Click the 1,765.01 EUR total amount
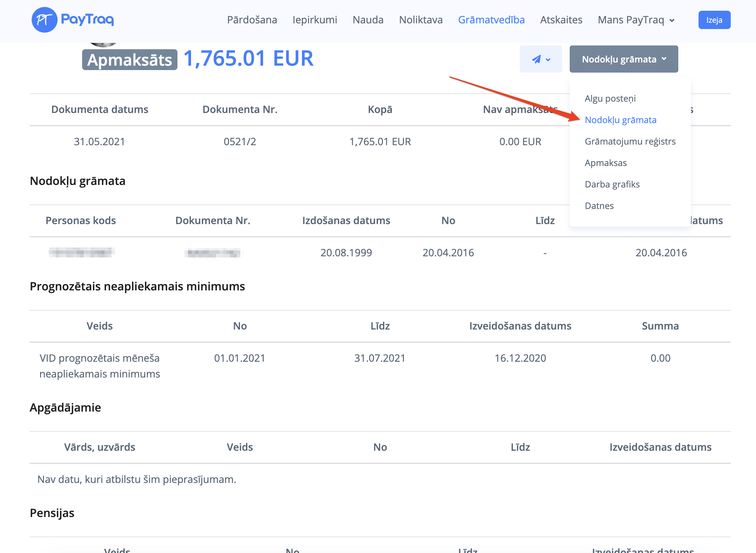Viewport: 756px width, 553px height. coord(248,59)
